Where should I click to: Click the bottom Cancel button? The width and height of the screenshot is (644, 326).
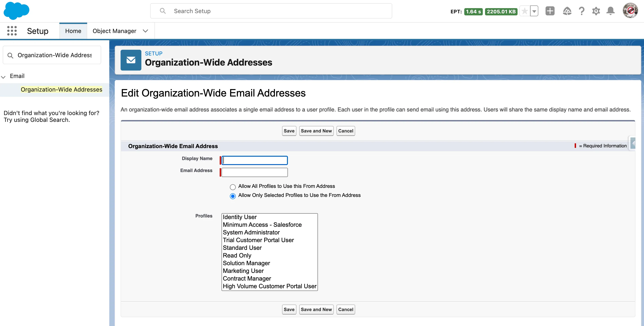[345, 309]
